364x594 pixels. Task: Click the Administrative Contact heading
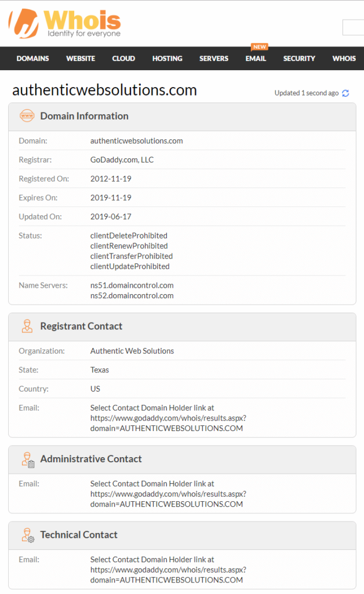(x=91, y=459)
